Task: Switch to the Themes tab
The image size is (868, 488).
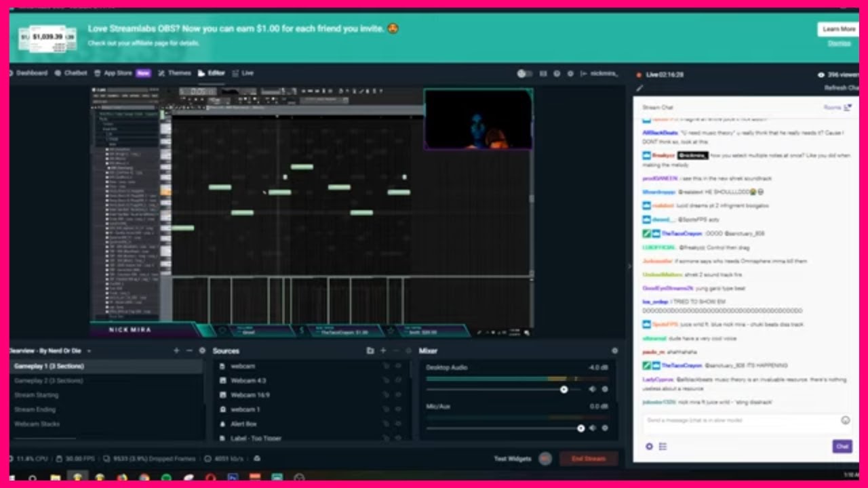Action: tap(174, 73)
